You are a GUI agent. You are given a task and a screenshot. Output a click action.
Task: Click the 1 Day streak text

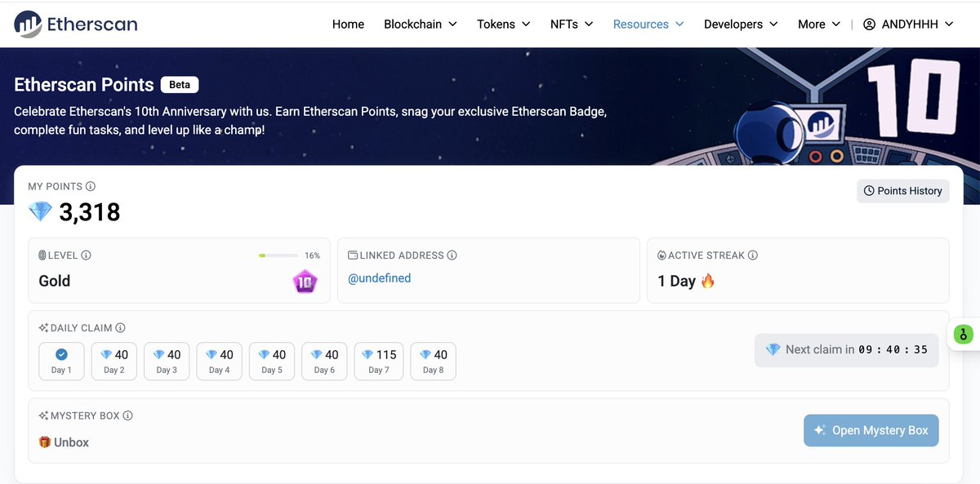pyautogui.click(x=676, y=281)
